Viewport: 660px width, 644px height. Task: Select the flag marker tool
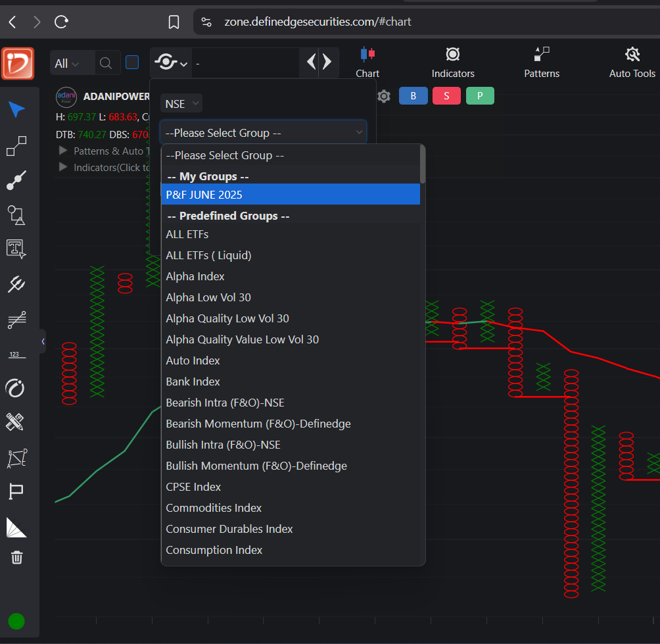pyautogui.click(x=16, y=491)
